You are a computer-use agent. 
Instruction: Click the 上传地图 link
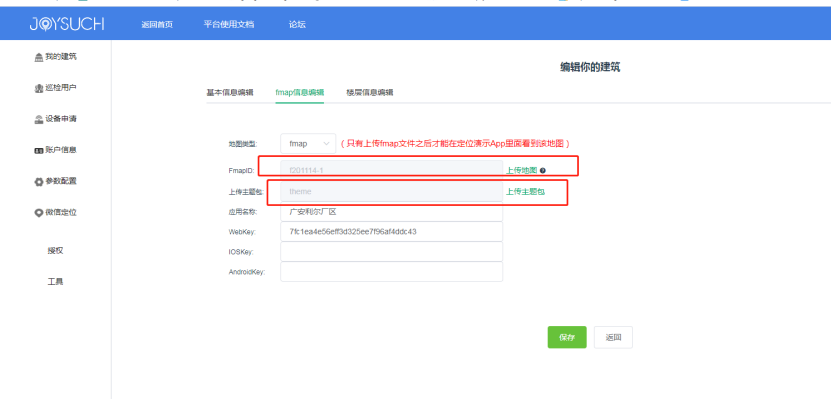[521, 171]
